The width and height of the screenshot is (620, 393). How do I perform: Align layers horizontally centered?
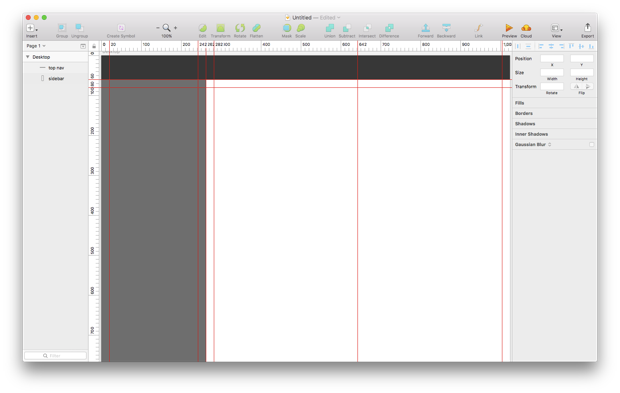point(551,46)
